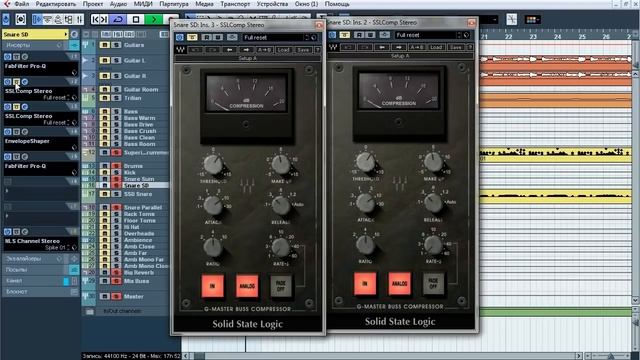The height and width of the screenshot is (360, 640).
Task: Click the RELEASE knob in Ins. 2 compressor
Action: pyautogui.click(x=433, y=203)
